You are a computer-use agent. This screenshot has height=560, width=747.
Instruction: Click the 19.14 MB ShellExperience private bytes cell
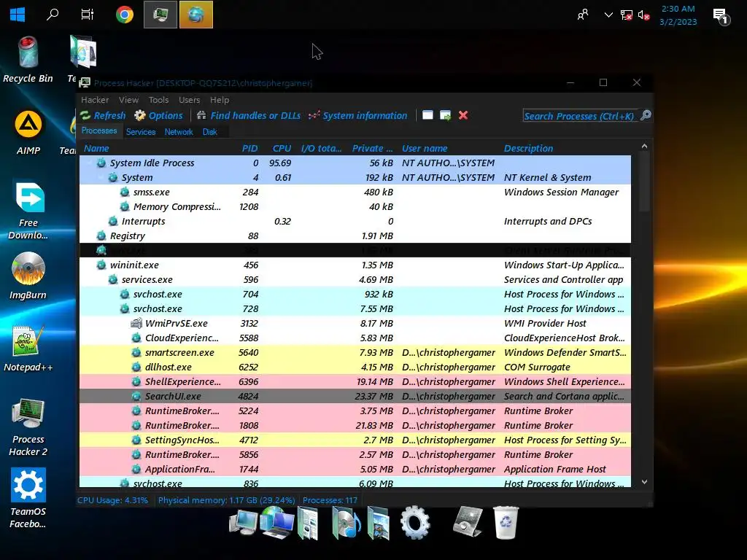coord(374,382)
